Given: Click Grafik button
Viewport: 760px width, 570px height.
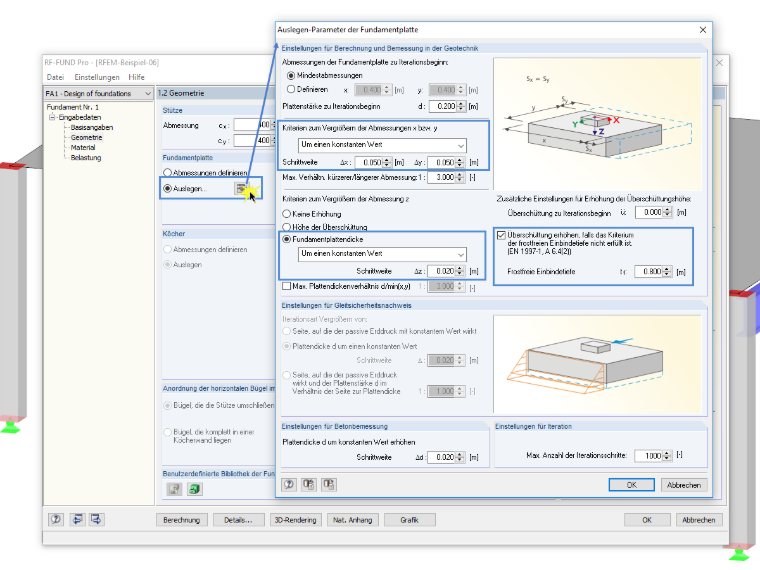Looking at the screenshot, I should (x=410, y=520).
